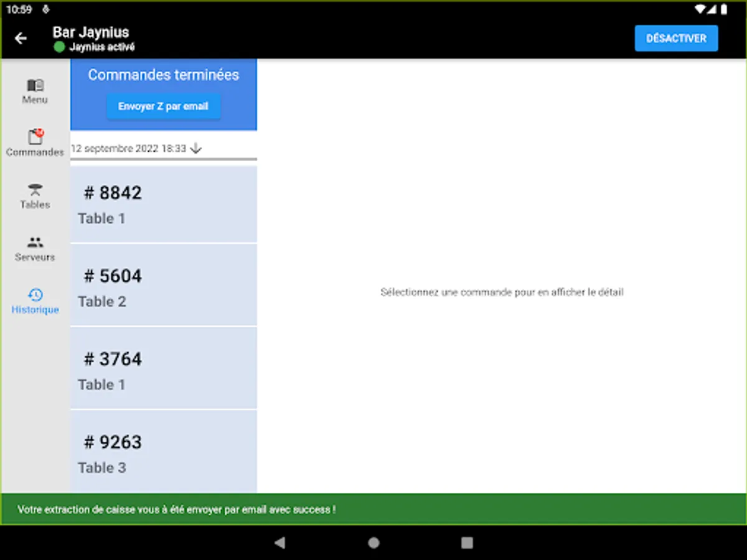Click the Historique label in sidebar
This screenshot has width=747, height=560.
tap(35, 309)
